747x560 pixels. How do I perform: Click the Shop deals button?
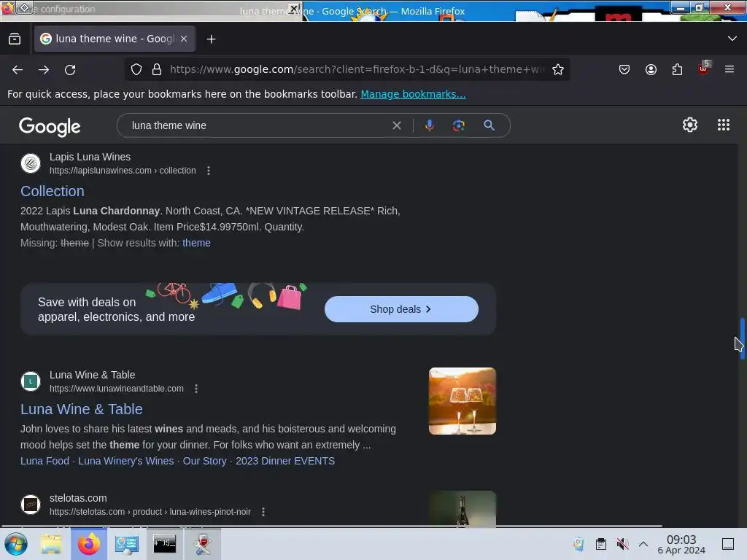coord(401,309)
